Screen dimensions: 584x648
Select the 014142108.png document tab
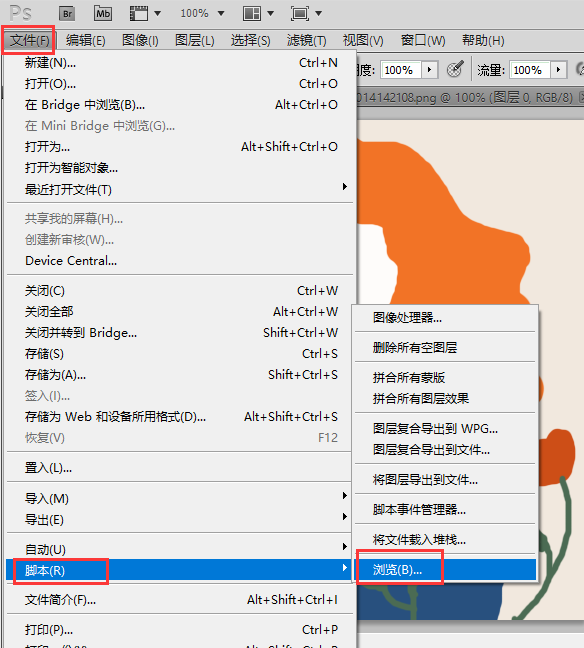(469, 98)
